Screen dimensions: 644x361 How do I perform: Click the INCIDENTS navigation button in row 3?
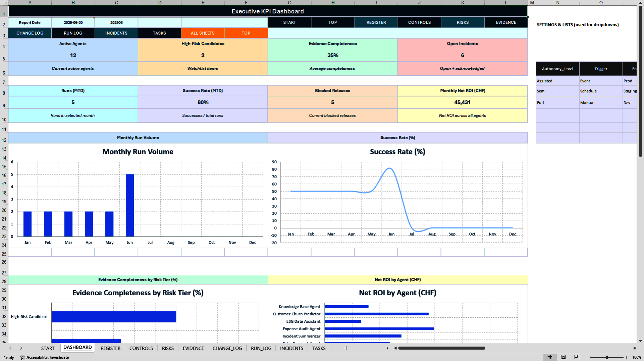tap(116, 33)
